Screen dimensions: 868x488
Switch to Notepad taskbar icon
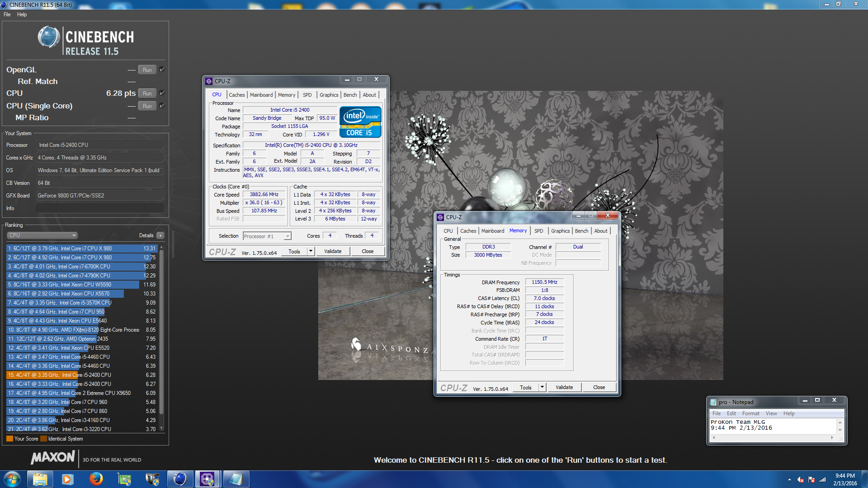tap(236, 479)
